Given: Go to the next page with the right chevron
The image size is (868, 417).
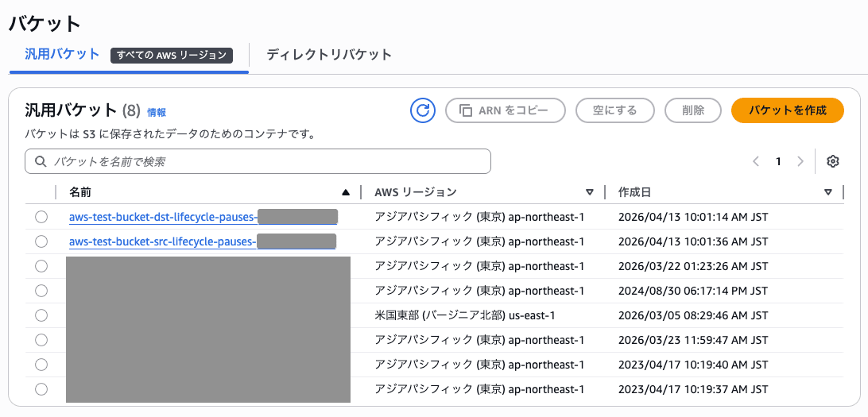Looking at the screenshot, I should point(800,161).
